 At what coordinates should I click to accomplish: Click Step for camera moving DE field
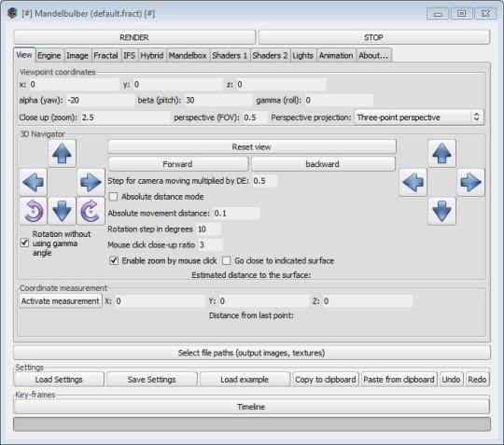pos(264,181)
